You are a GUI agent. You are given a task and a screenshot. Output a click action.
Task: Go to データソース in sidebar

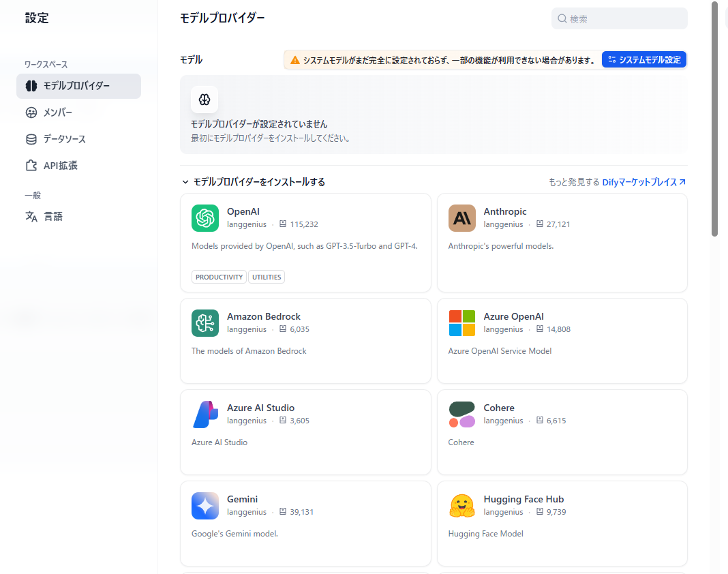click(64, 139)
